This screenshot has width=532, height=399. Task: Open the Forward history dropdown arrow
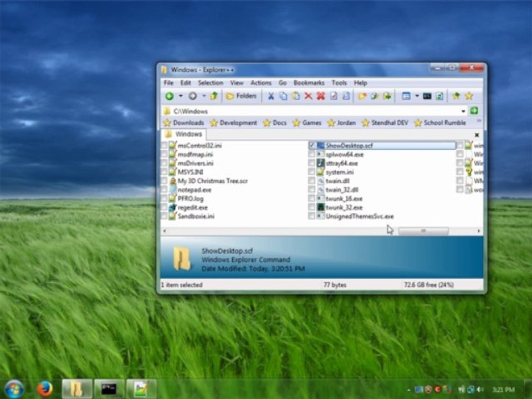204,96
